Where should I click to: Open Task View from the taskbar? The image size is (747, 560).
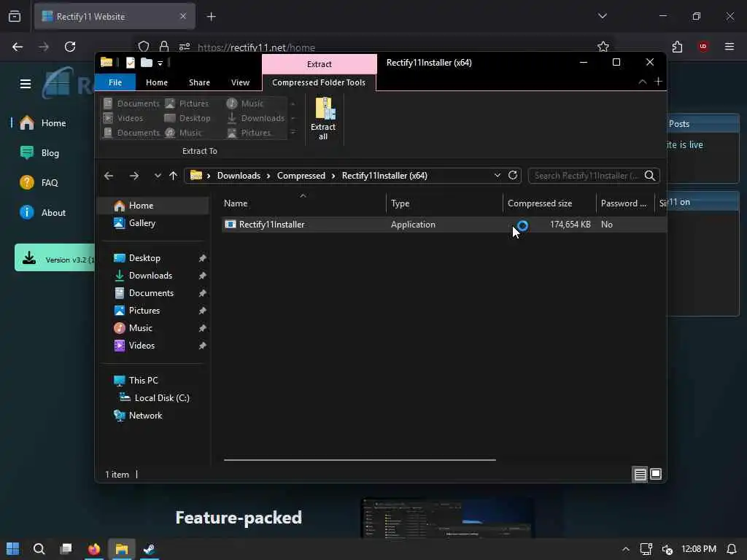pos(66,549)
